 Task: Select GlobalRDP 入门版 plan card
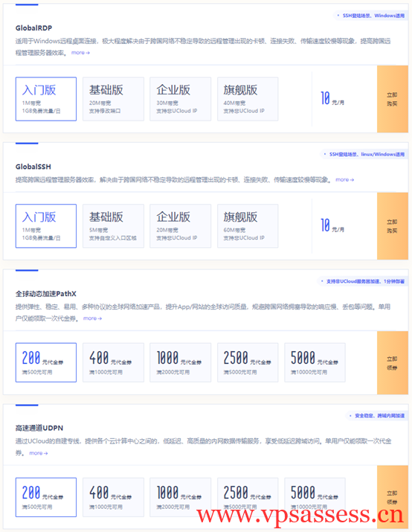tap(46, 99)
